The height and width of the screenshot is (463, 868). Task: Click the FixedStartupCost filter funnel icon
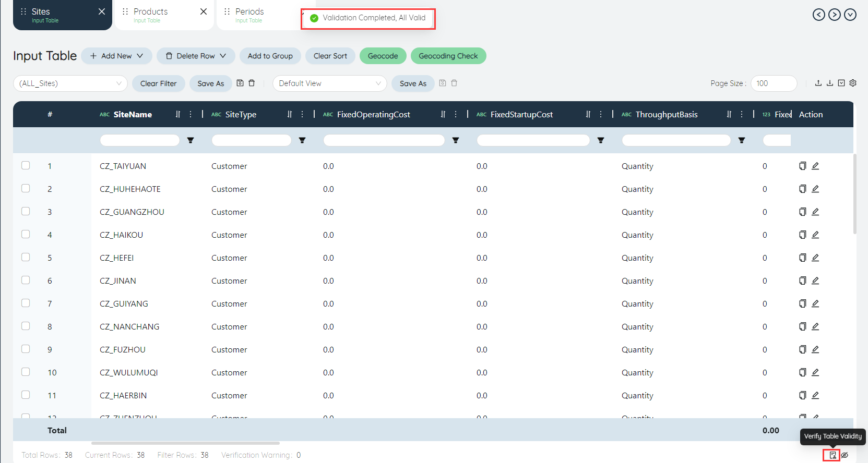(601, 140)
